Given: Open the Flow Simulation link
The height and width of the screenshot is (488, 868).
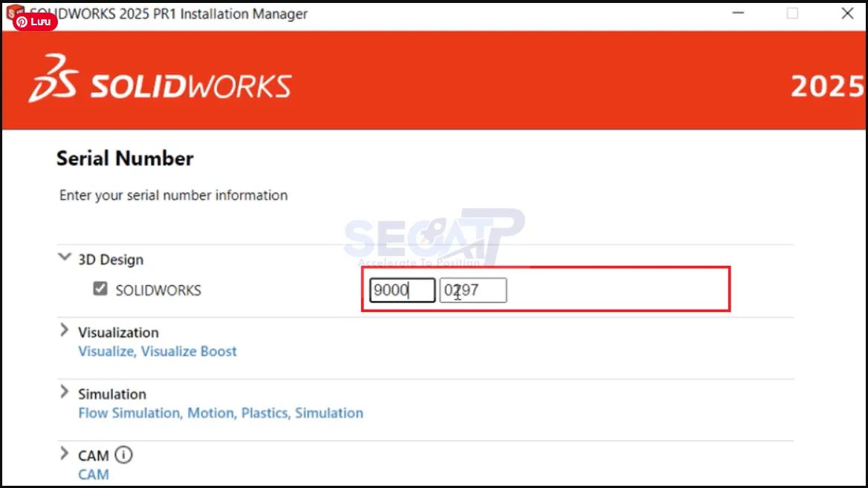Looking at the screenshot, I should pos(128,412).
